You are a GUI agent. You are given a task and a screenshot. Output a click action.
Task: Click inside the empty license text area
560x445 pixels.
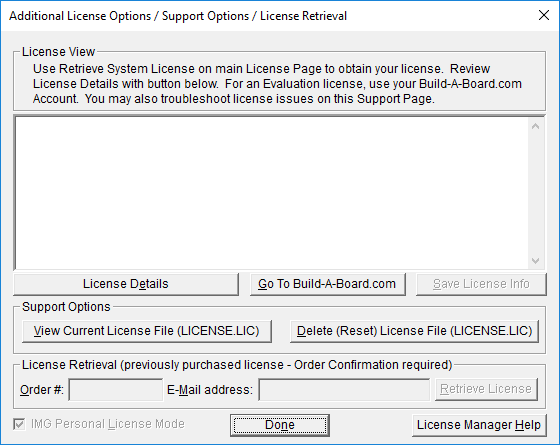[x=271, y=193]
